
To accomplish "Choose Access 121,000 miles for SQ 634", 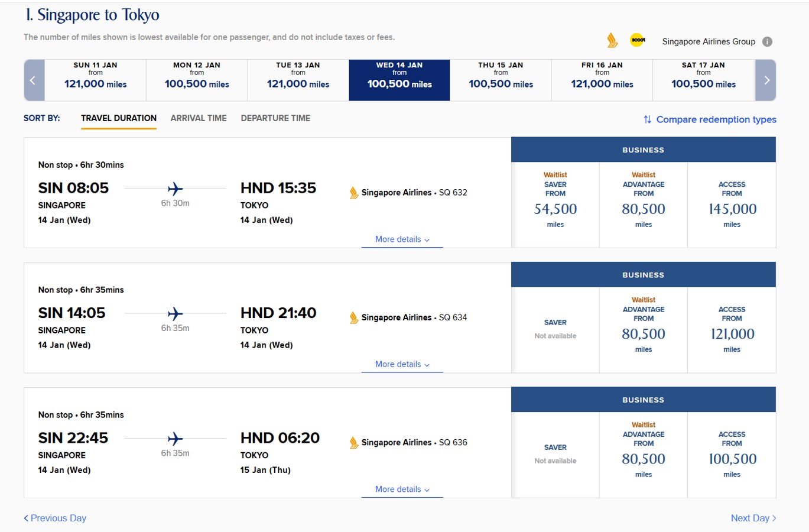I will tap(732, 329).
